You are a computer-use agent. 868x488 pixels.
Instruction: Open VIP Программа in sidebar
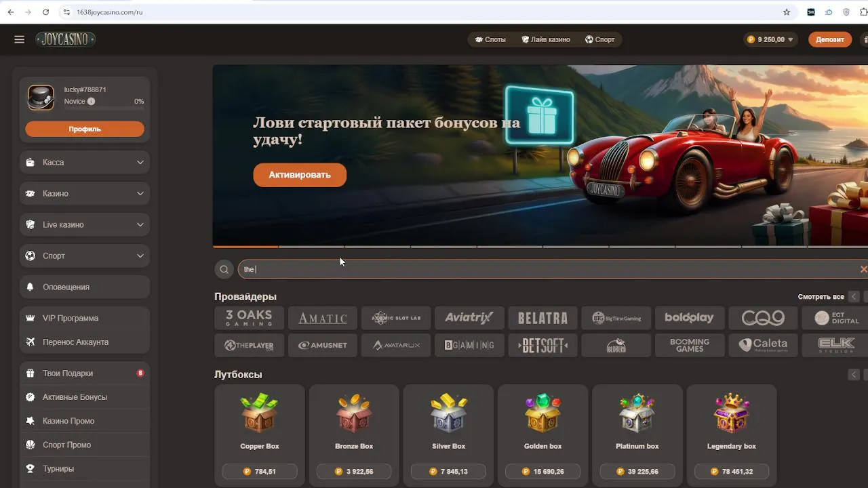(85, 319)
